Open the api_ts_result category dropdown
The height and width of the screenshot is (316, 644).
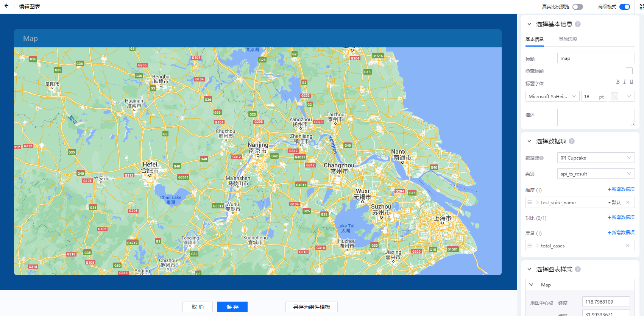[x=596, y=174]
